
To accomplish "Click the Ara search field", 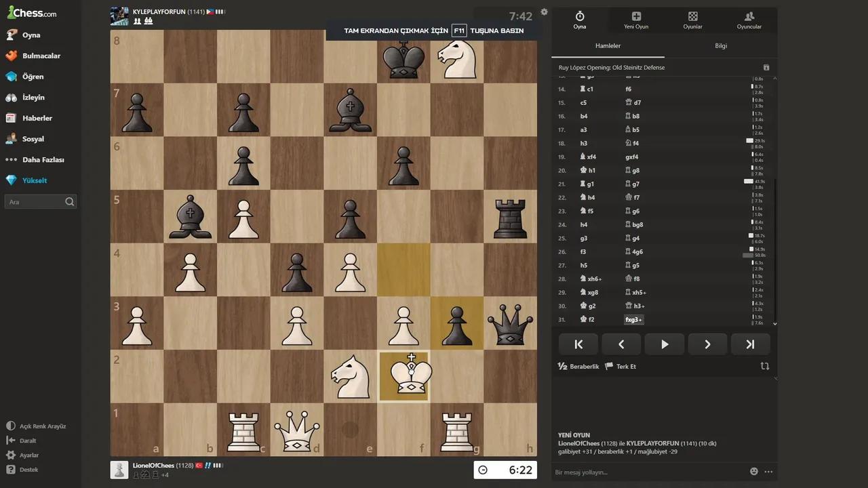I will click(35, 202).
